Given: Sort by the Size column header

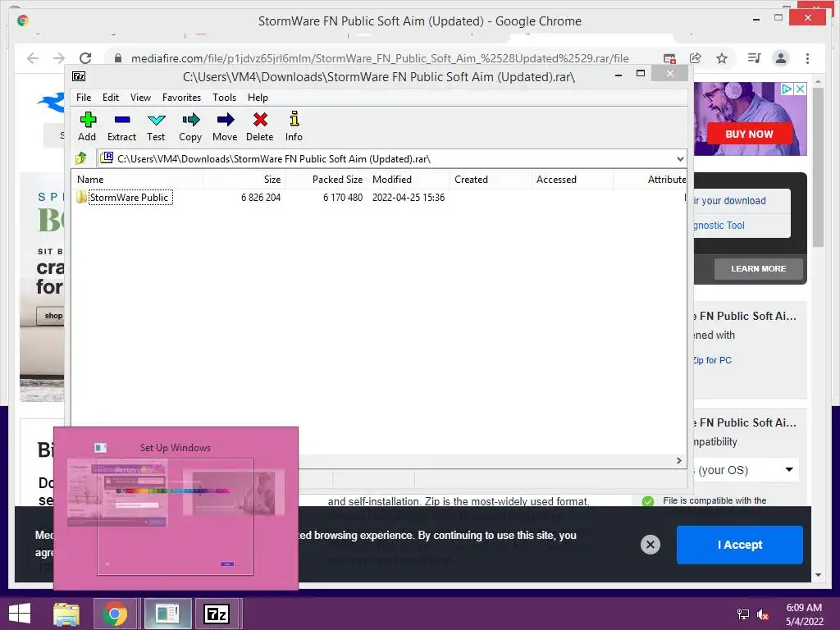Looking at the screenshot, I should [244, 180].
